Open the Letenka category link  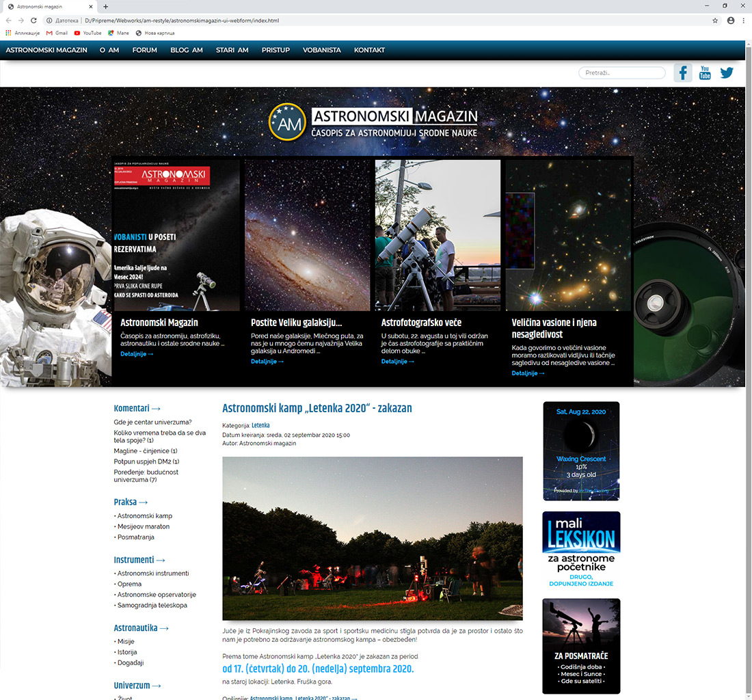pyautogui.click(x=260, y=425)
